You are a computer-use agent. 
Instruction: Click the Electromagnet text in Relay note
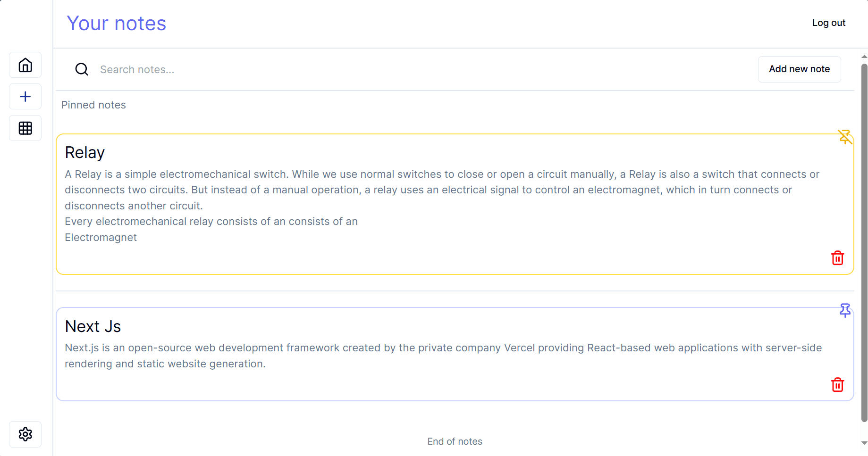click(101, 237)
